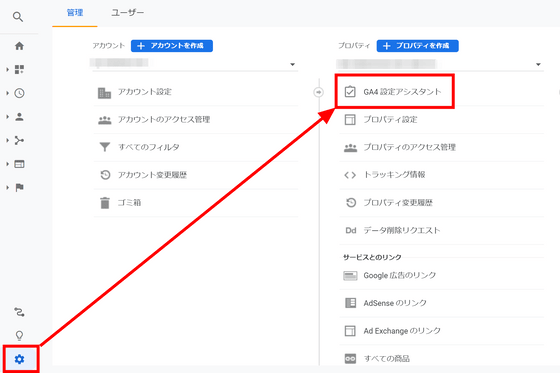Open the Discover lightbulb icon
Viewport: 560px width, 373px height.
coord(19,335)
